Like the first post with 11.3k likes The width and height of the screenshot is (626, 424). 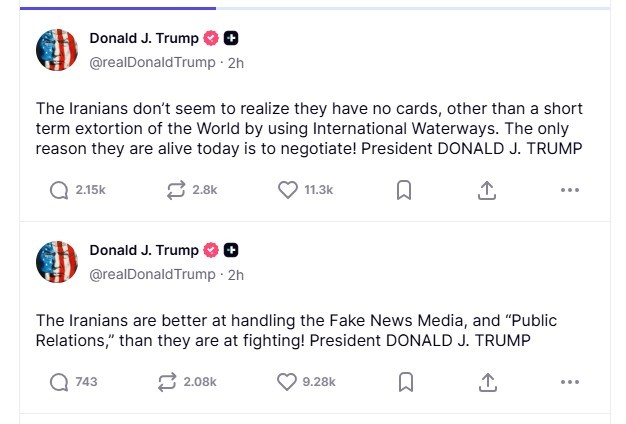coord(288,190)
